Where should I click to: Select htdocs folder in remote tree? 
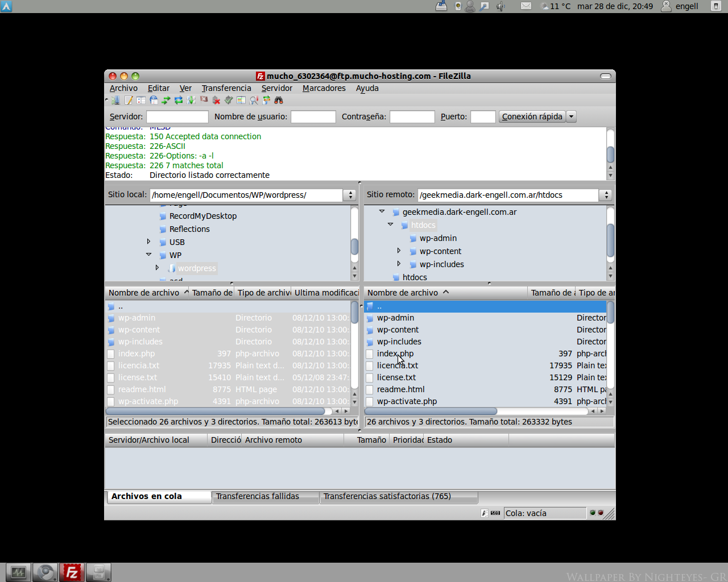[x=423, y=225]
